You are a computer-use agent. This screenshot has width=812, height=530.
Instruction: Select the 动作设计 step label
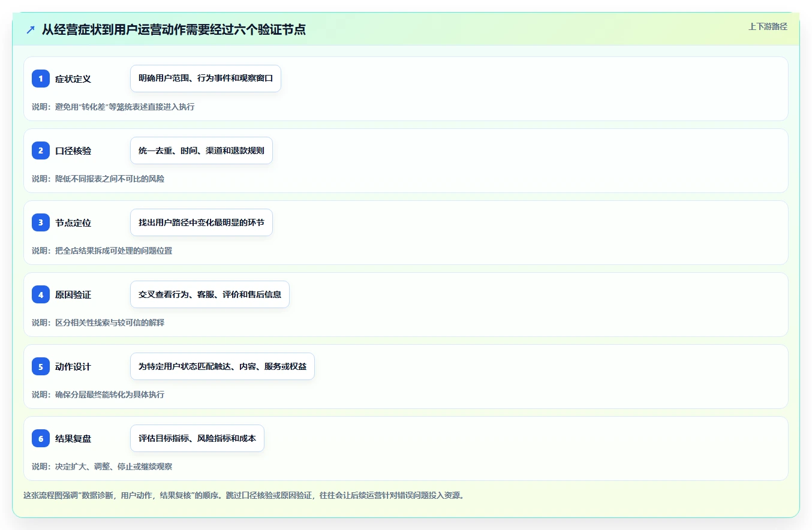pyautogui.click(x=73, y=366)
